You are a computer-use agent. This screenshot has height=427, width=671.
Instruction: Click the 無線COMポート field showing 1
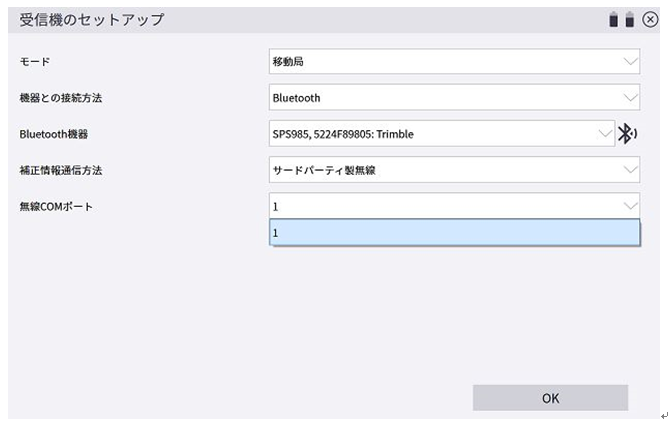[x=440, y=206]
